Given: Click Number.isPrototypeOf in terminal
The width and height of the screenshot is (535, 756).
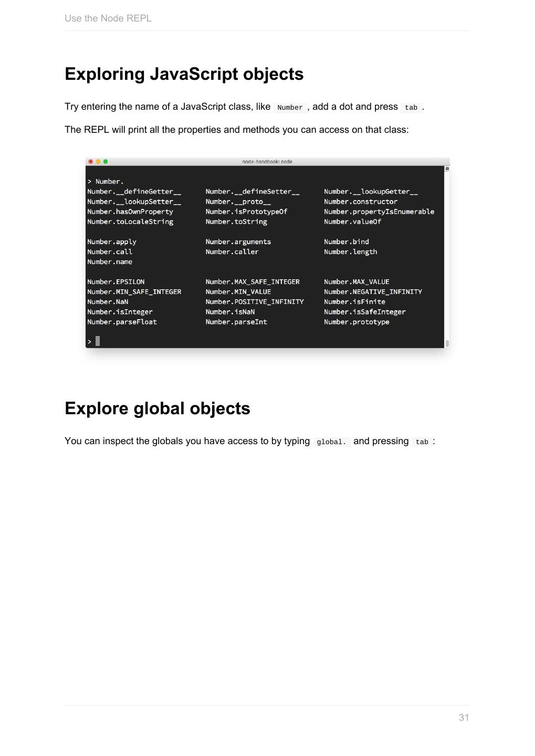Looking at the screenshot, I should [247, 212].
